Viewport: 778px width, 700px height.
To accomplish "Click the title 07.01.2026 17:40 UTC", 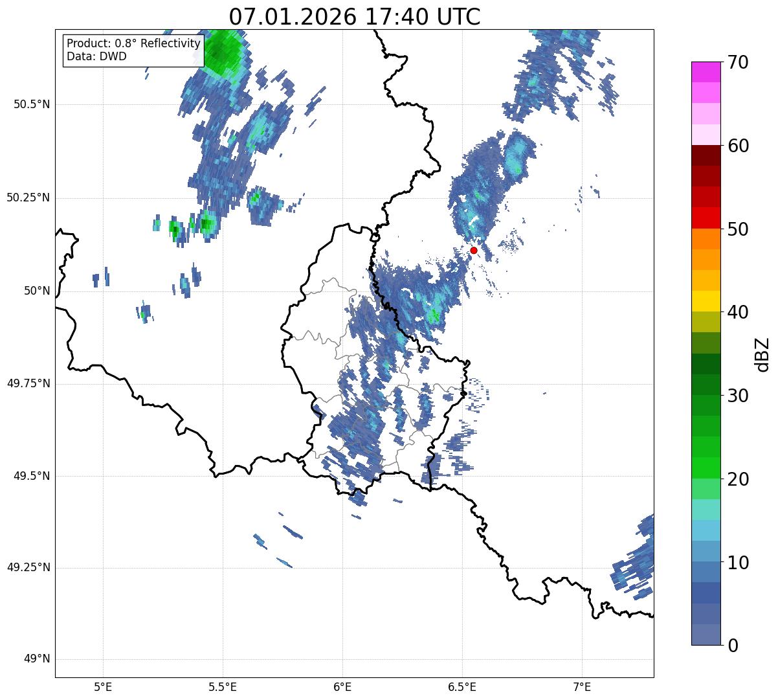I will tap(355, 16).
